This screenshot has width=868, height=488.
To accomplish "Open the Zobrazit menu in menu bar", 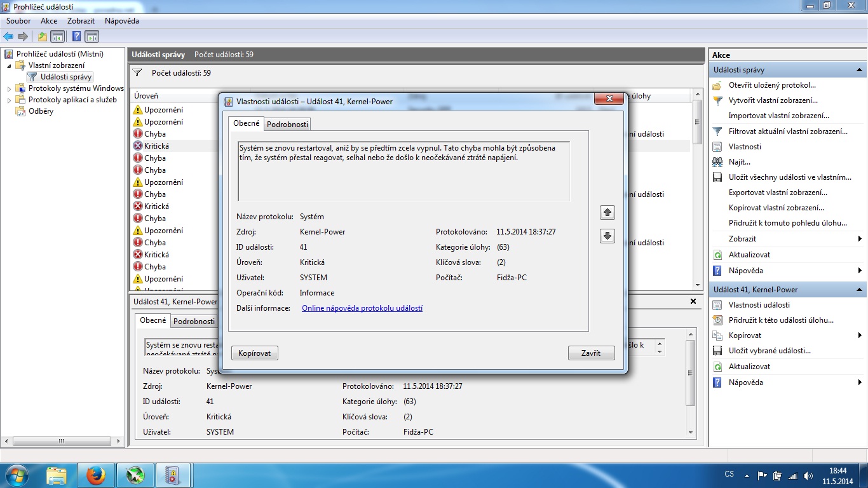I will (x=81, y=21).
